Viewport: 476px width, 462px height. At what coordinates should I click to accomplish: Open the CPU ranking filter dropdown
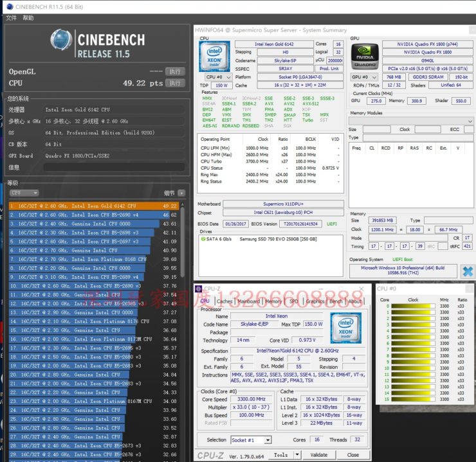(x=24, y=193)
